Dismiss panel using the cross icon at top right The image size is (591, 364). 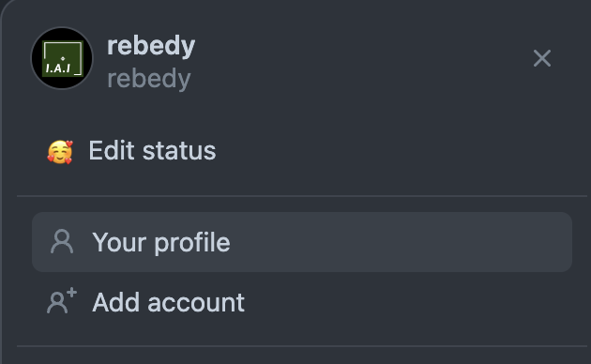(x=542, y=58)
